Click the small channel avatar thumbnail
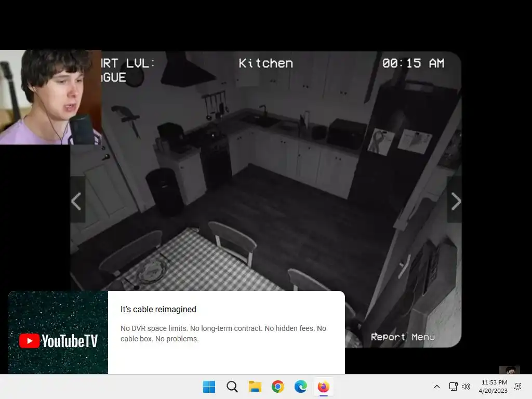 [x=509, y=370]
